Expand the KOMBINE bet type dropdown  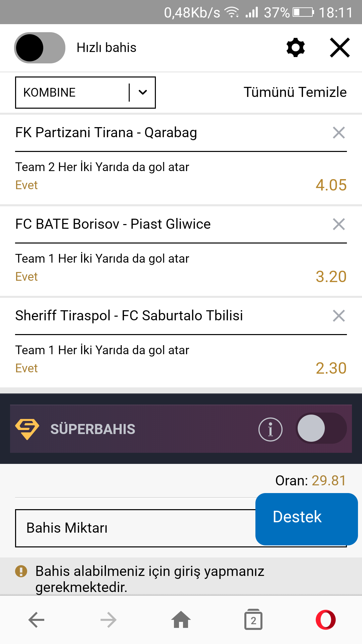[x=85, y=93]
